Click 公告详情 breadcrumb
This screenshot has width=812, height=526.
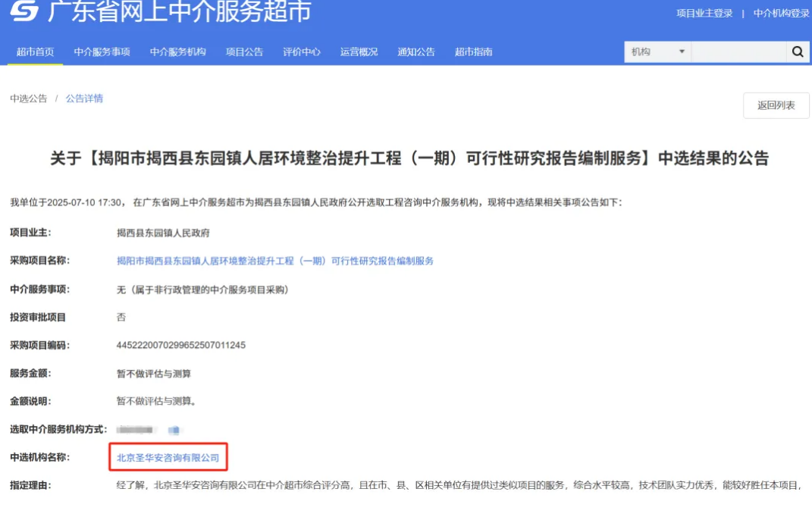(84, 99)
